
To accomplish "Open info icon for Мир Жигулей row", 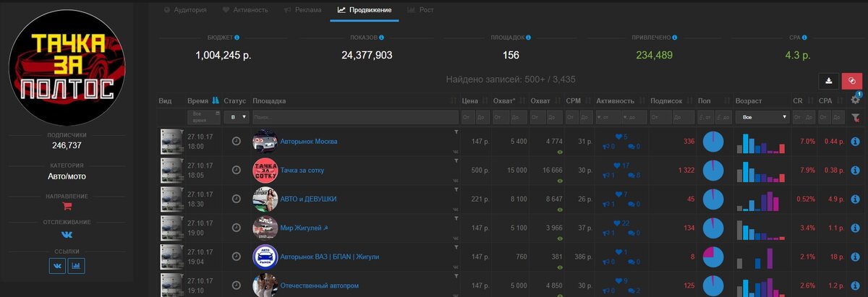I will pyautogui.click(x=856, y=228).
